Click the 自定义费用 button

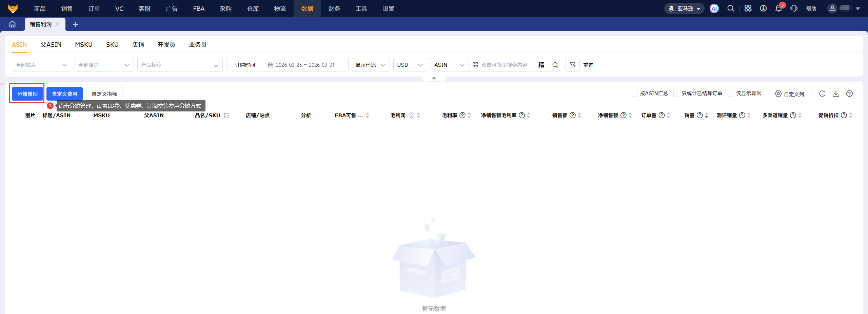tap(64, 94)
